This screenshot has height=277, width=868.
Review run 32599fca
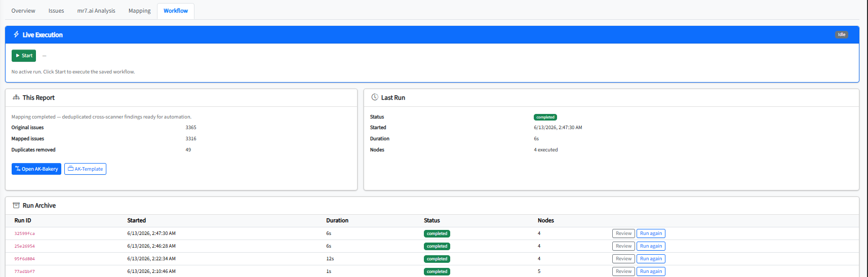tap(623, 233)
